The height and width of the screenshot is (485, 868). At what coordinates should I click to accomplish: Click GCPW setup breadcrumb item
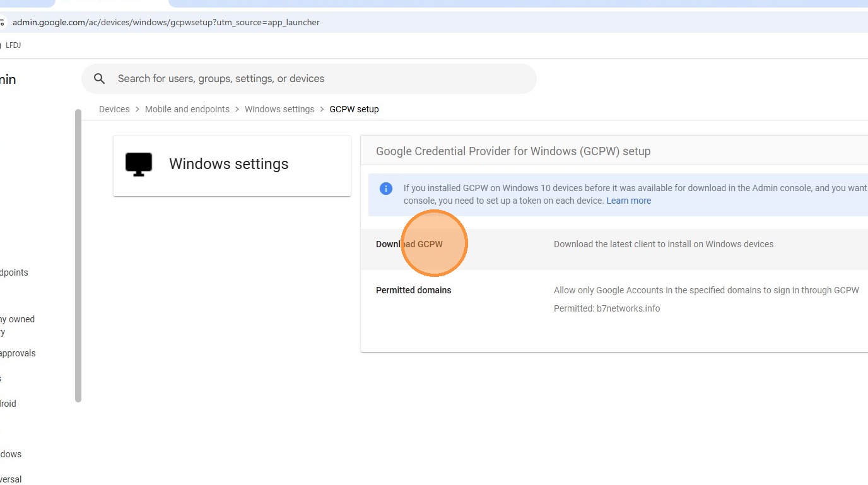tap(355, 109)
